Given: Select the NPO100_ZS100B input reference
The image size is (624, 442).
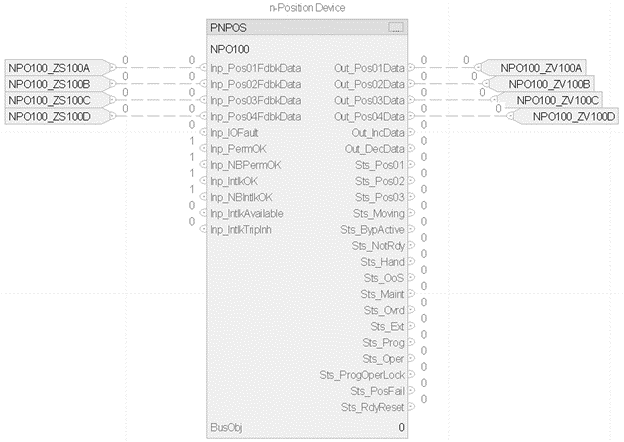Looking at the screenshot, I should click(x=58, y=84).
